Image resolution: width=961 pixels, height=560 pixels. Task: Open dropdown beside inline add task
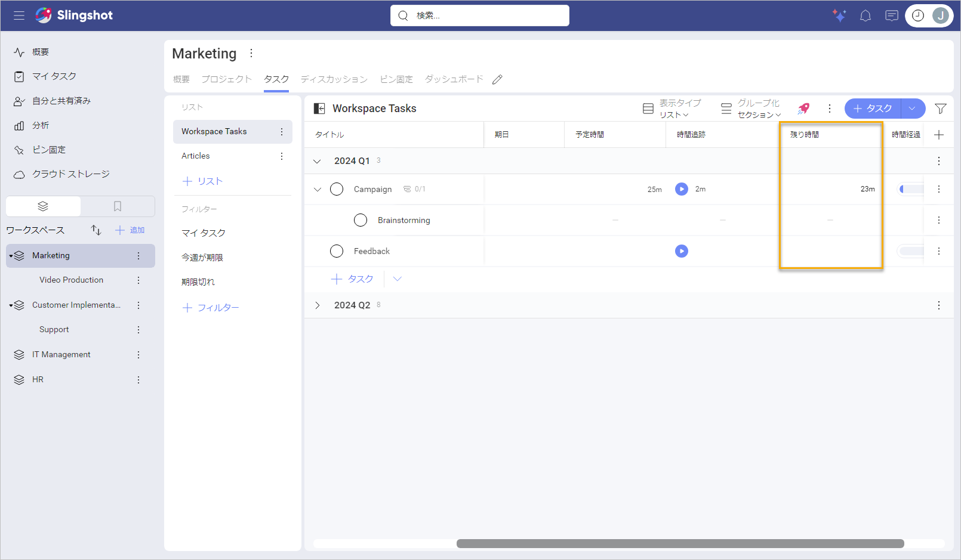[398, 279]
